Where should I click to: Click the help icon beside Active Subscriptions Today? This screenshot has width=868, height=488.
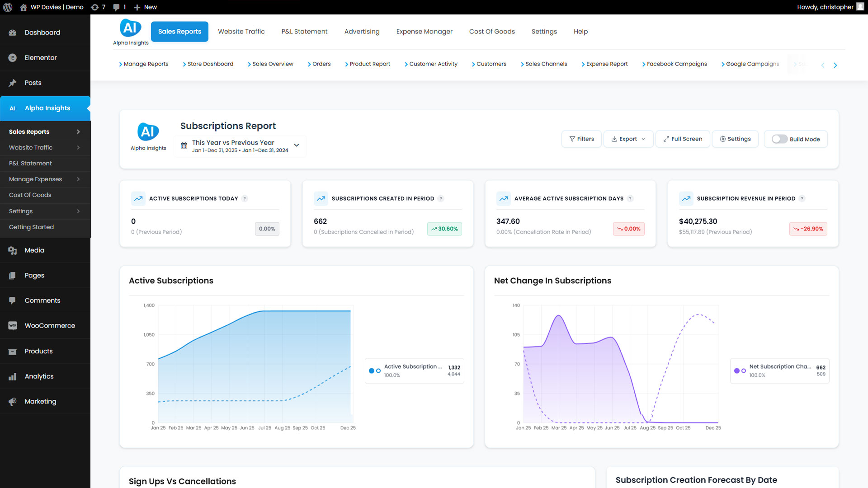click(245, 199)
